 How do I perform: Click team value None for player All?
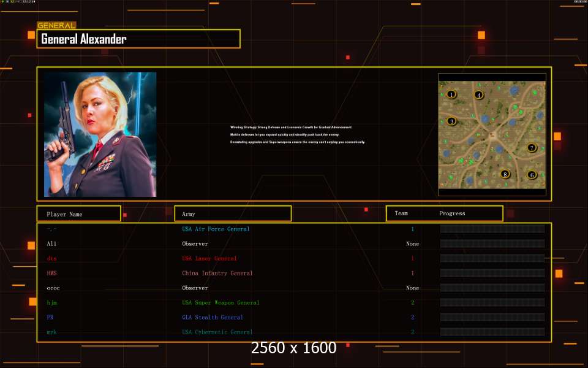[412, 243]
